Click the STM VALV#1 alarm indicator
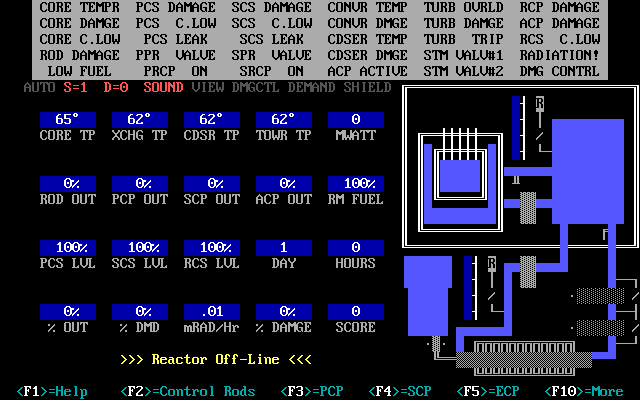640x400 pixels. 464,55
